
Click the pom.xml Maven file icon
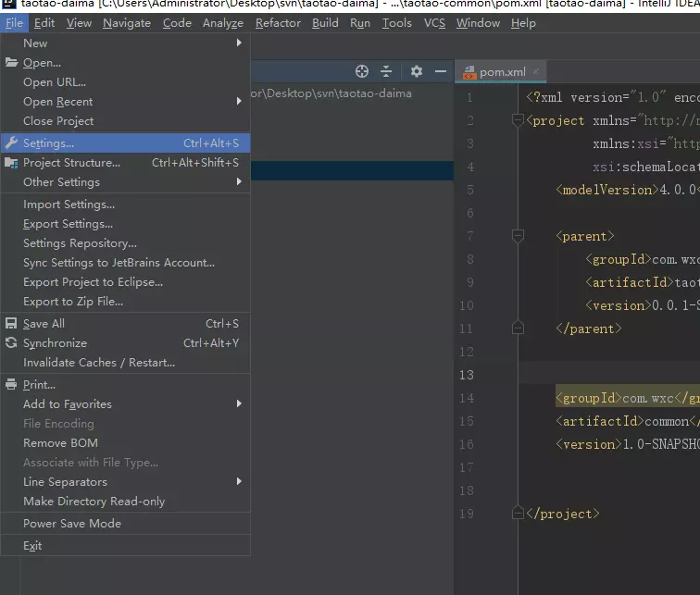[469, 72]
